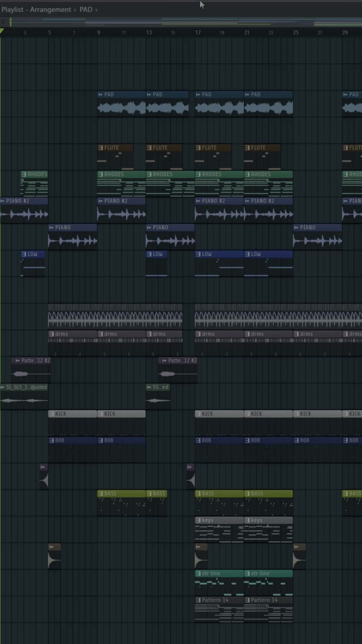Image resolution: width=362 pixels, height=644 pixels.
Task: Select the LOW pattern clip starting at bar 17
Action: click(x=219, y=264)
